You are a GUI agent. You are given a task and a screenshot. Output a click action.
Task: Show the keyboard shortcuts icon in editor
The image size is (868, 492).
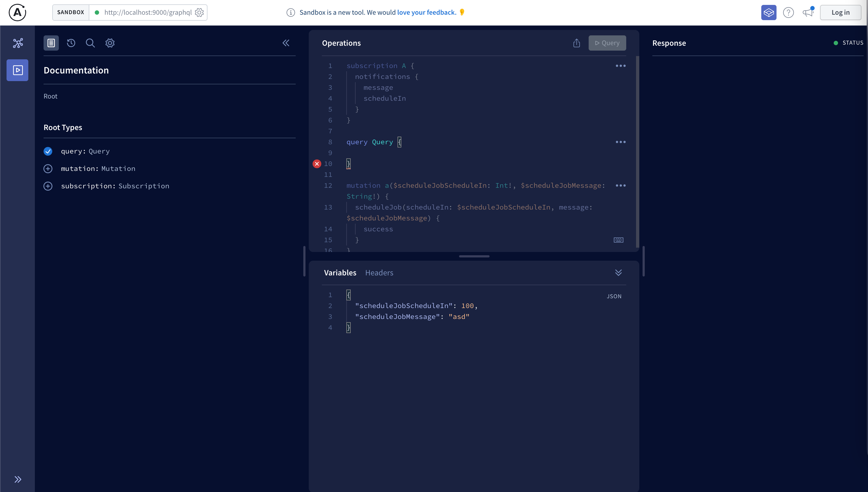point(618,240)
